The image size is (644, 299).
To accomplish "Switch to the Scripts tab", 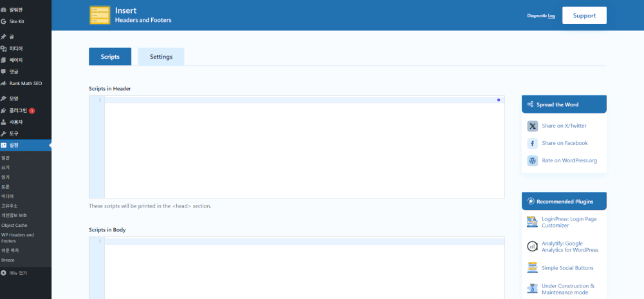I will click(110, 57).
